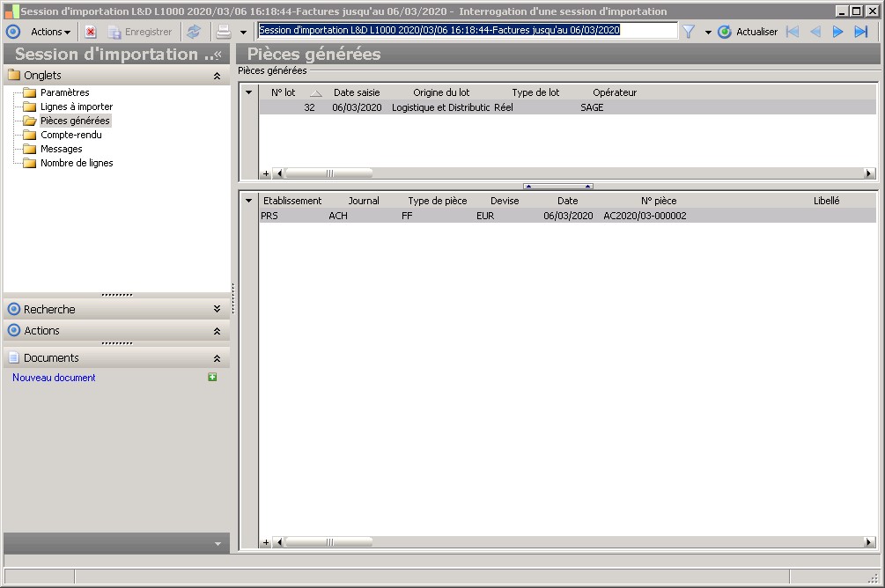
Task: Open the dropdown arrow beside the filter
Action: click(x=708, y=33)
